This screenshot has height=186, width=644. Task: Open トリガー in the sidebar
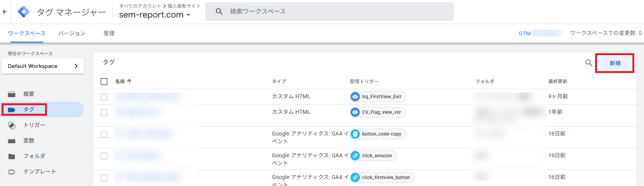pos(34,125)
